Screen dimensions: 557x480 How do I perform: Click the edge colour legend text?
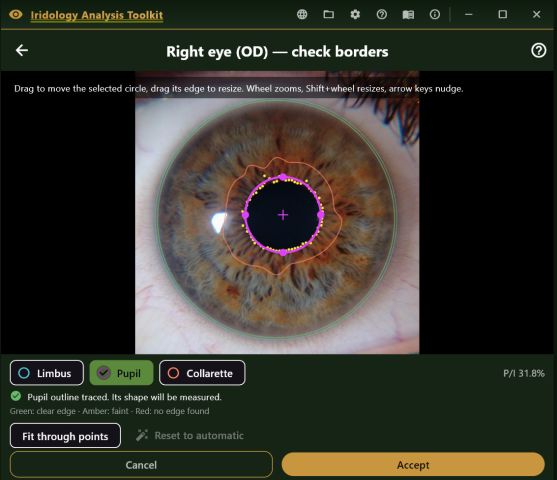click(109, 411)
